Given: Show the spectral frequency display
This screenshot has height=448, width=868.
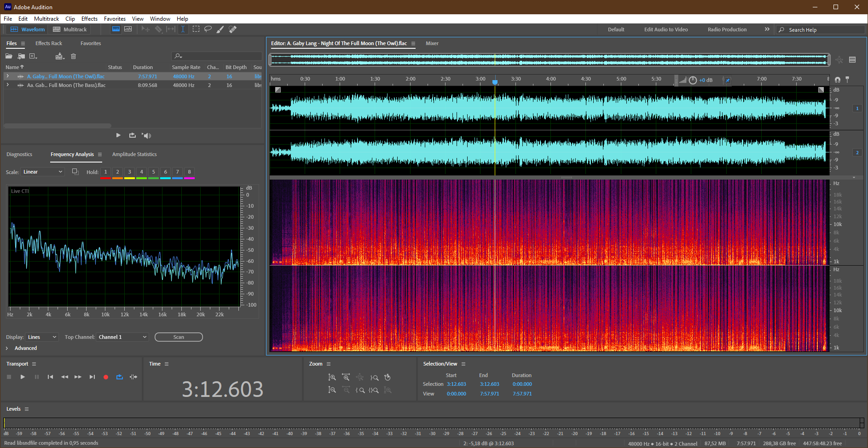Looking at the screenshot, I should (x=116, y=29).
